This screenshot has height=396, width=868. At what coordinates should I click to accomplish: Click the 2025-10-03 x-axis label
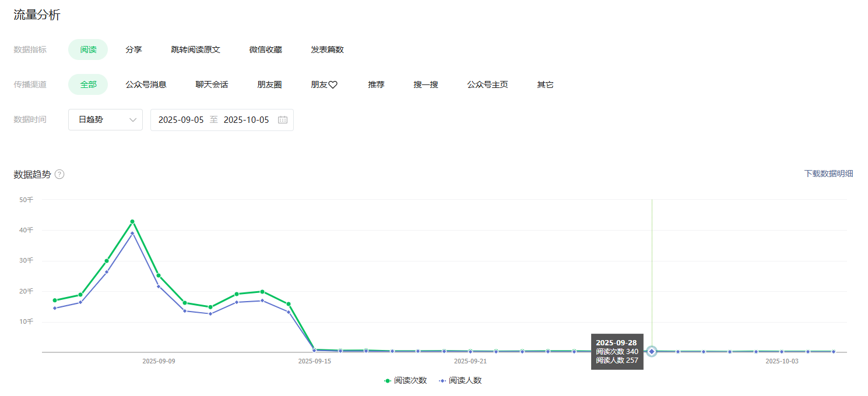coord(782,361)
